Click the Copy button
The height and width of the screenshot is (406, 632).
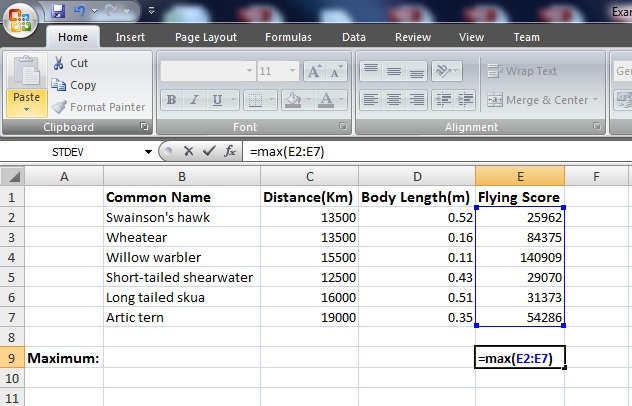click(x=74, y=85)
